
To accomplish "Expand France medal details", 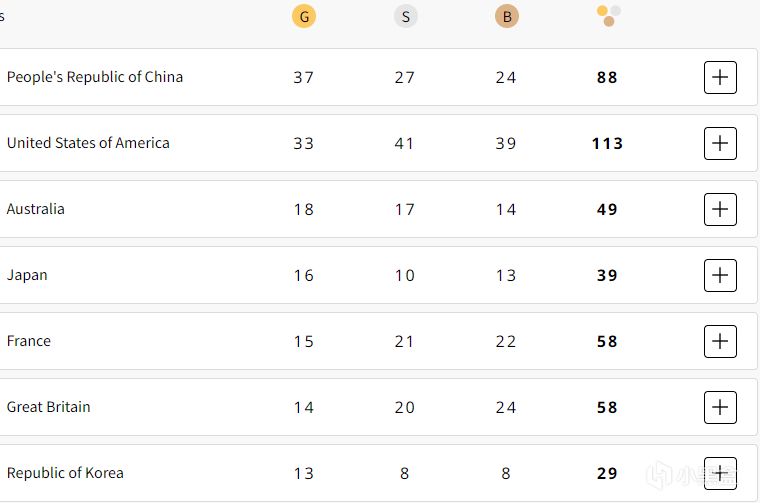I will point(720,341).
